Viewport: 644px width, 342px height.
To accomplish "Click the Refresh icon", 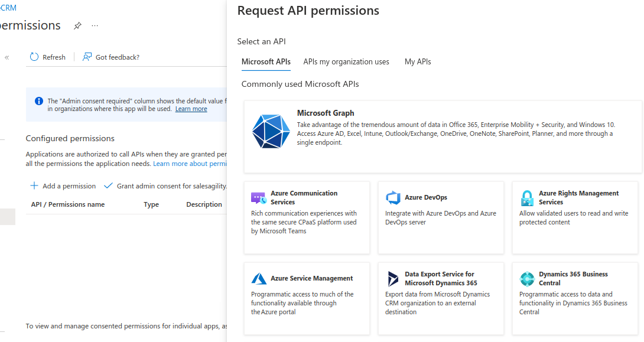I will click(x=34, y=57).
